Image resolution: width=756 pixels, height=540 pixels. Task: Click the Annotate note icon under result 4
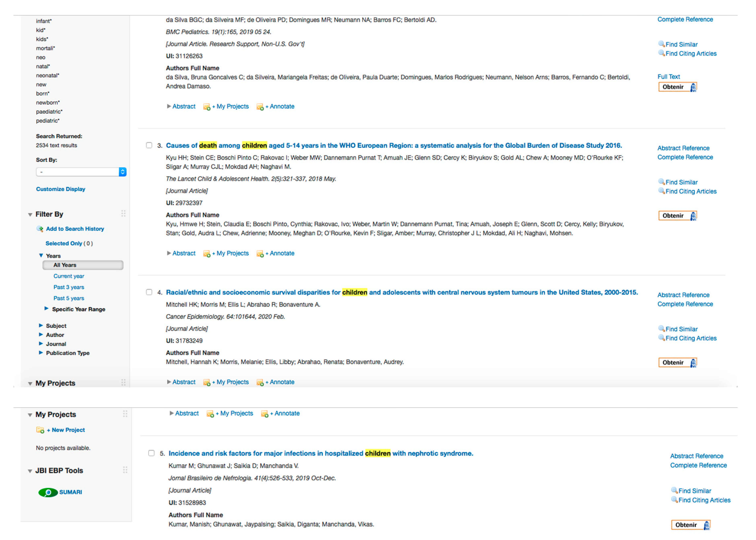[260, 382]
